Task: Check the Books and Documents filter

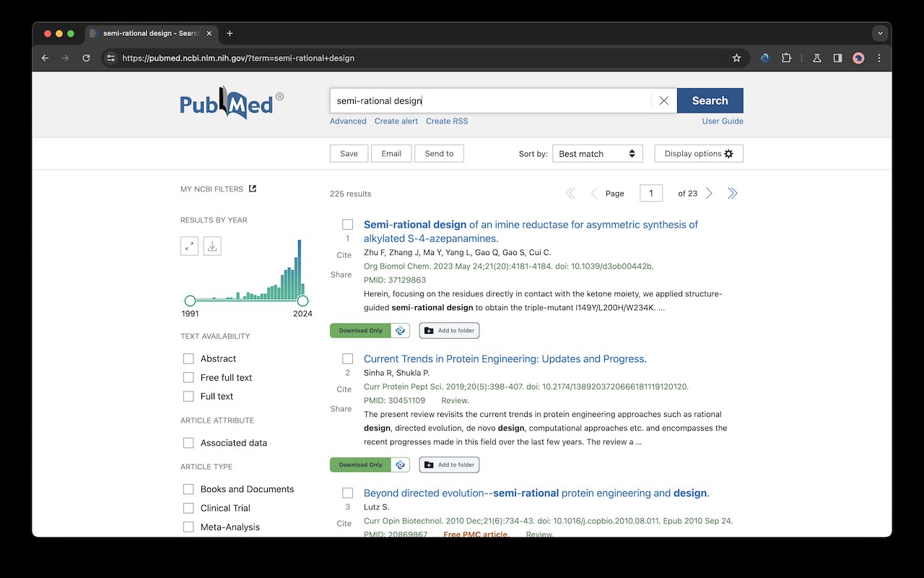Action: (188, 489)
